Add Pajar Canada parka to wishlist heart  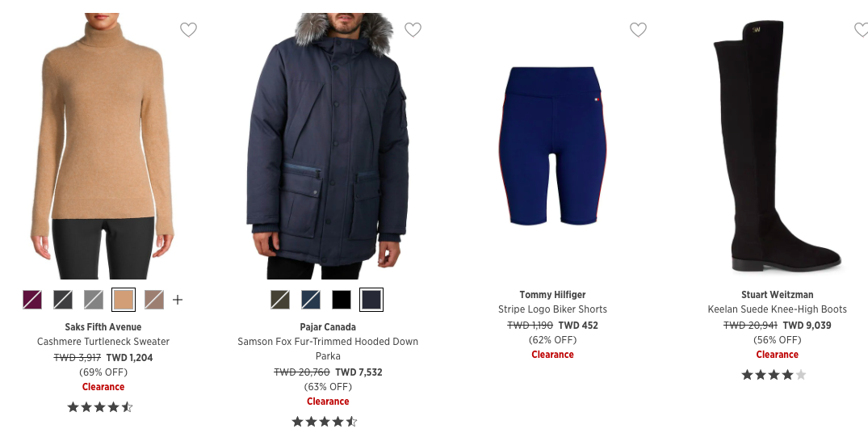(x=413, y=29)
